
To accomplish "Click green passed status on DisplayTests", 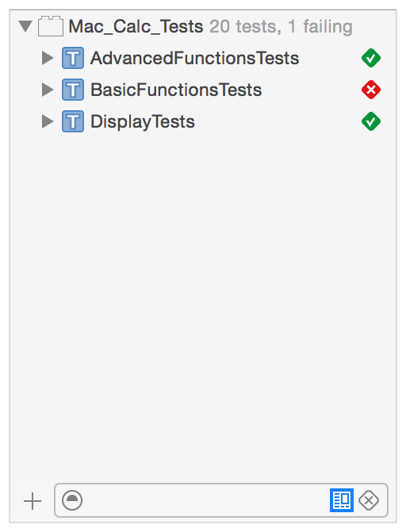I will click(371, 121).
